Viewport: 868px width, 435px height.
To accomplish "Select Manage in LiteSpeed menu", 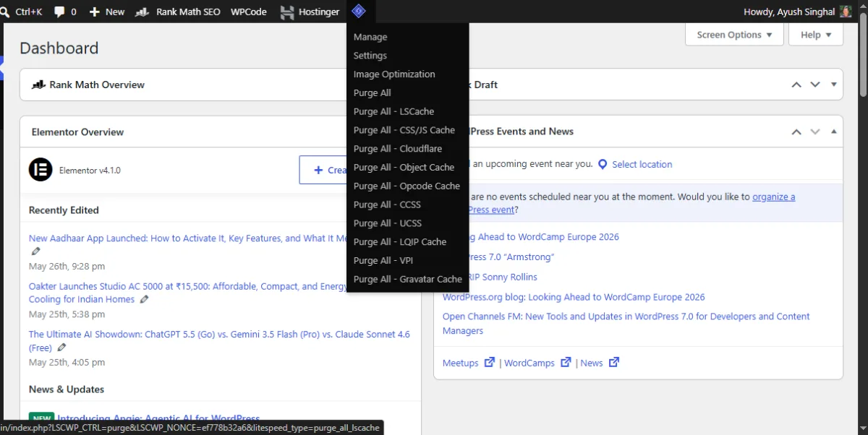I will [x=370, y=37].
